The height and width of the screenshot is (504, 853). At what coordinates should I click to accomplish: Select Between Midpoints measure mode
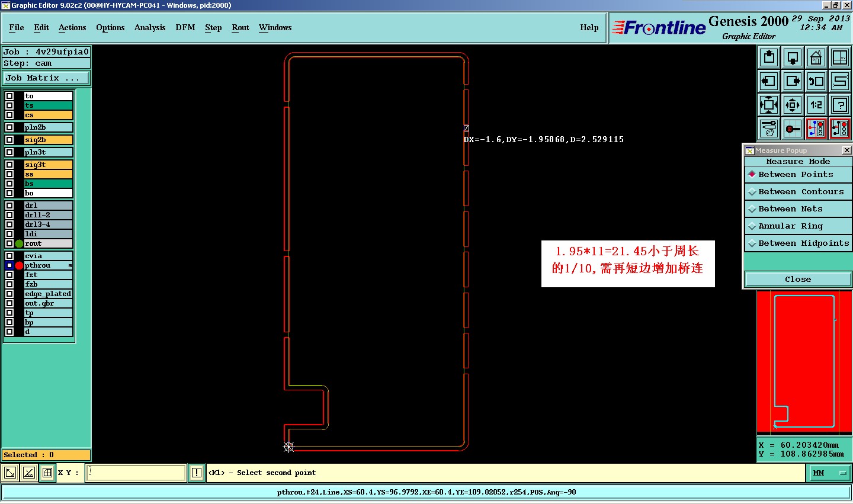[x=798, y=243]
